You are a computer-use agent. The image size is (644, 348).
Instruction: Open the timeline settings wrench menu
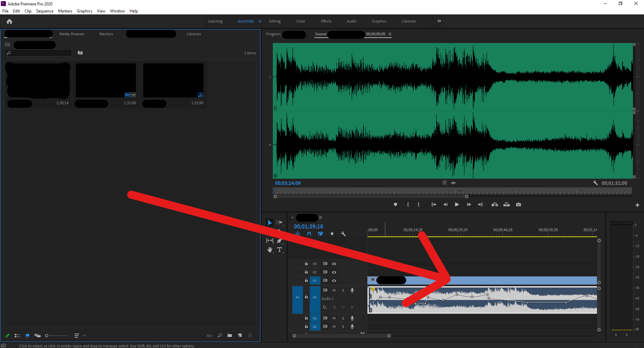pyautogui.click(x=343, y=234)
